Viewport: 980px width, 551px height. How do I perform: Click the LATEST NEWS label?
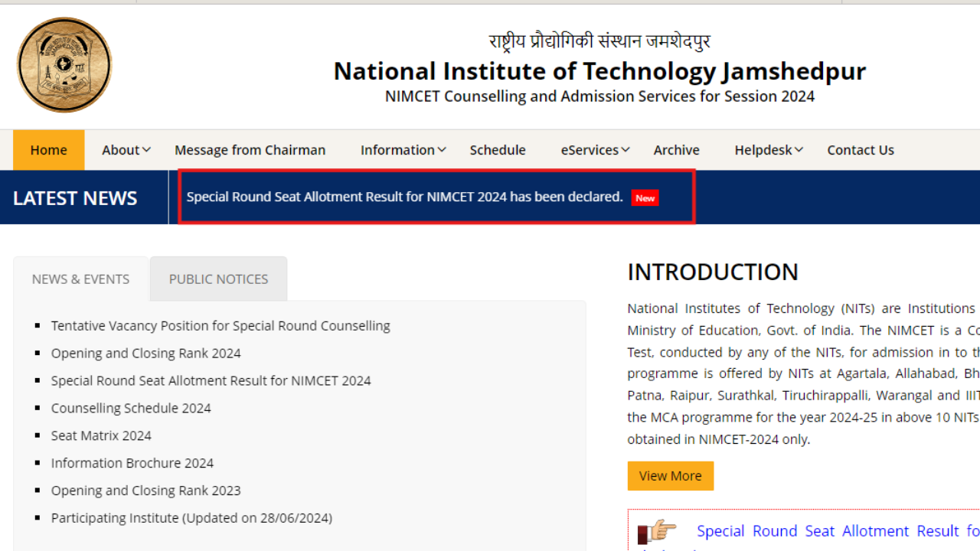[75, 198]
